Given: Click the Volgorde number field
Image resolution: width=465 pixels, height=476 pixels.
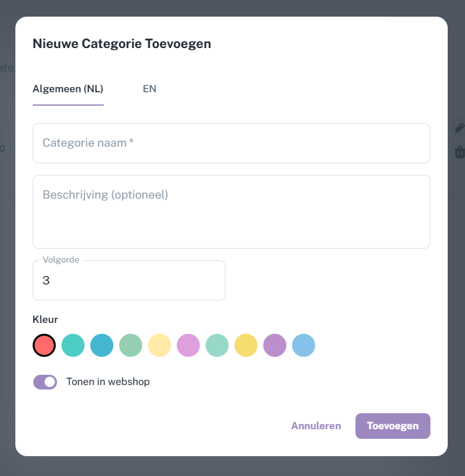Looking at the screenshot, I should coord(129,281).
